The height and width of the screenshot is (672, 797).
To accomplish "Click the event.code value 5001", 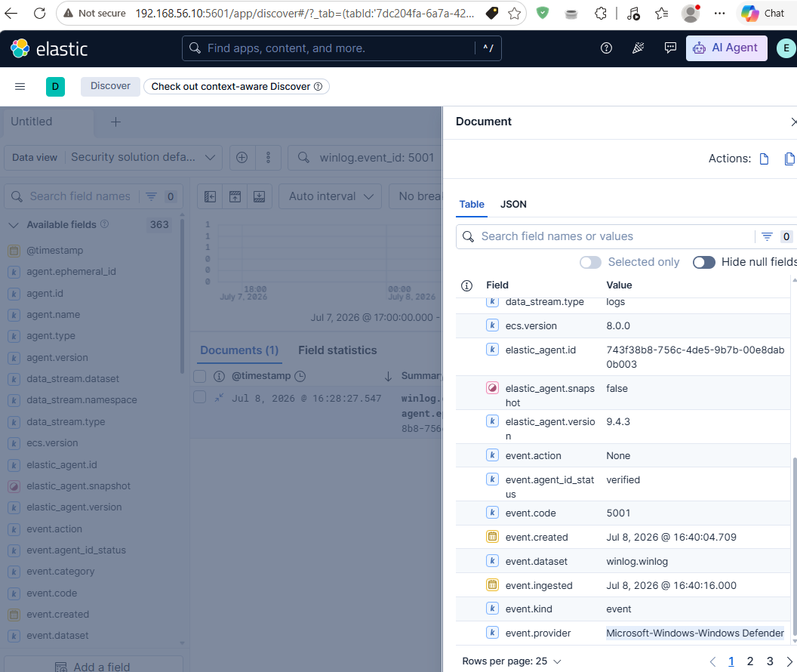I will (x=618, y=513).
